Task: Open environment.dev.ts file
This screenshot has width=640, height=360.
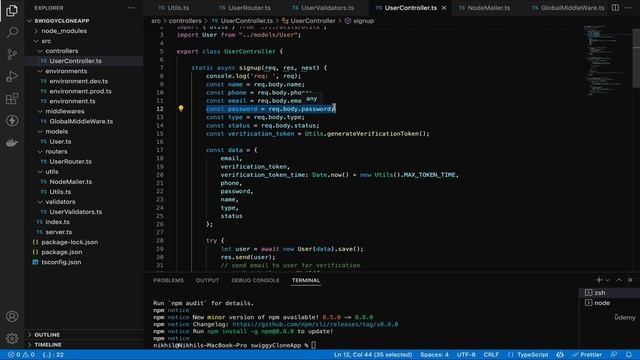Action: (79, 81)
